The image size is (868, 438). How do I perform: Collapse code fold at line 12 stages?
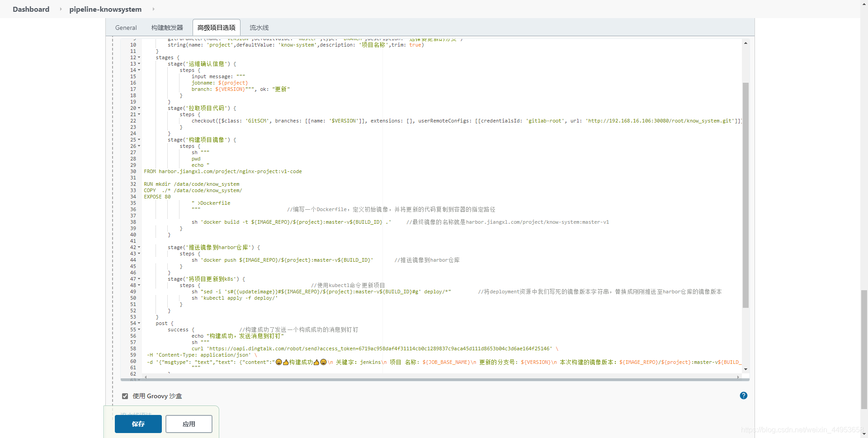click(x=139, y=57)
